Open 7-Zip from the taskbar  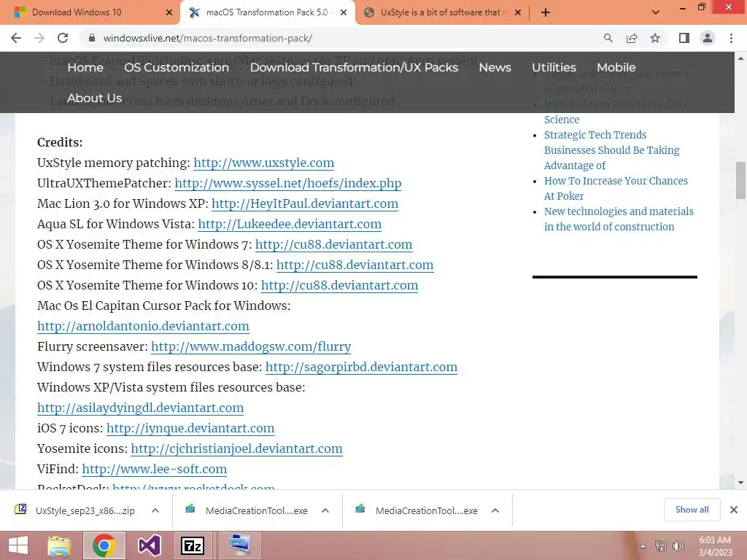(x=193, y=545)
